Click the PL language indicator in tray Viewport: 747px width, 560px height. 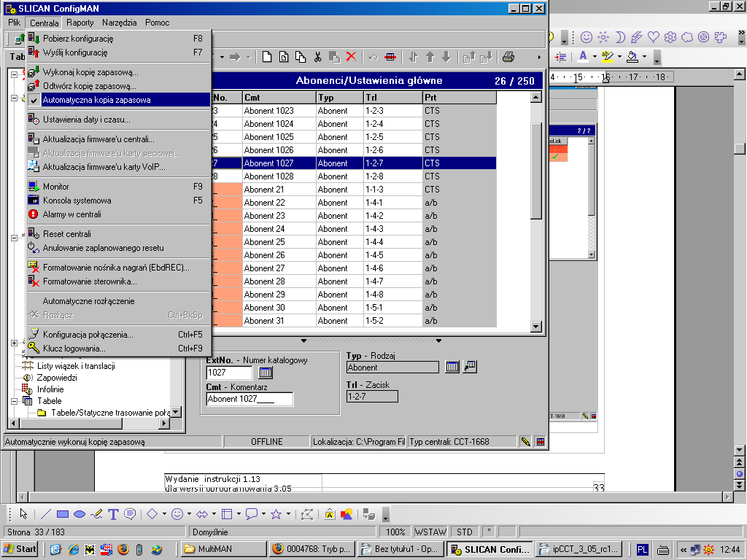[x=642, y=550]
